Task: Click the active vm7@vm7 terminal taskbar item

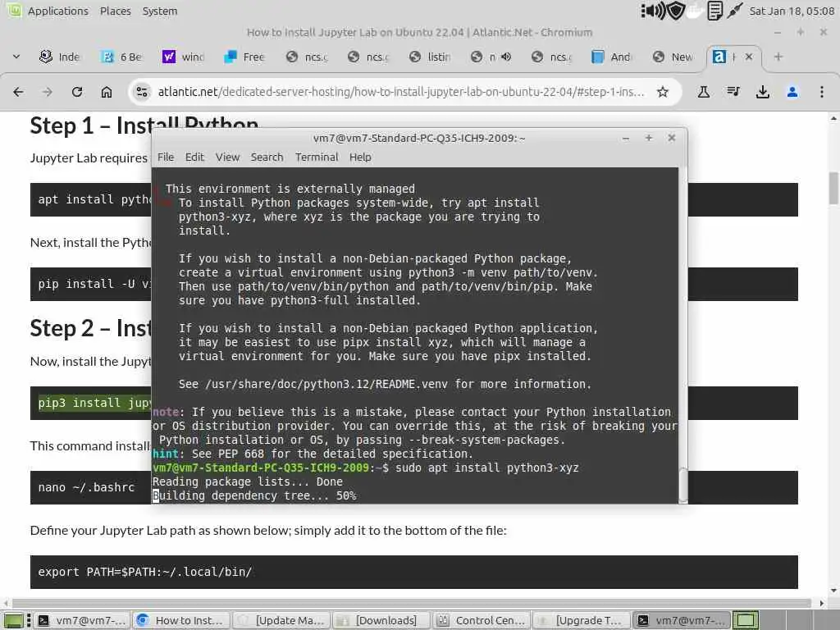Action: click(682, 620)
